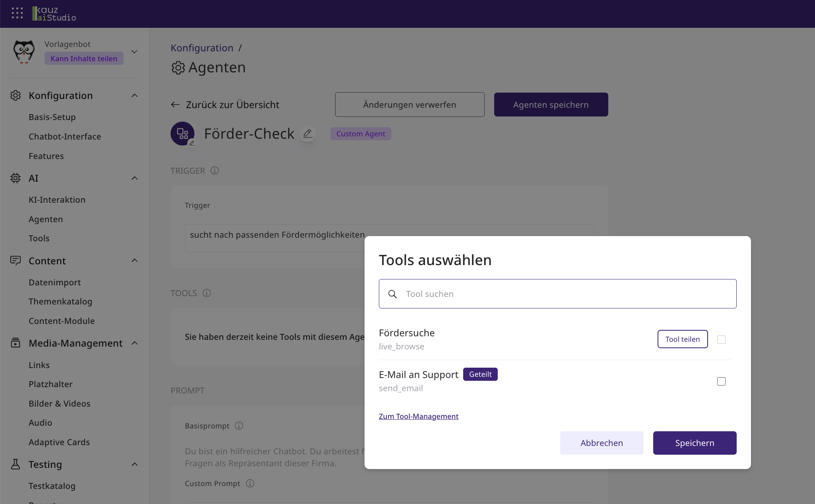Collapse the Content sidebar section
Image resolution: width=815 pixels, height=504 pixels.
(135, 261)
